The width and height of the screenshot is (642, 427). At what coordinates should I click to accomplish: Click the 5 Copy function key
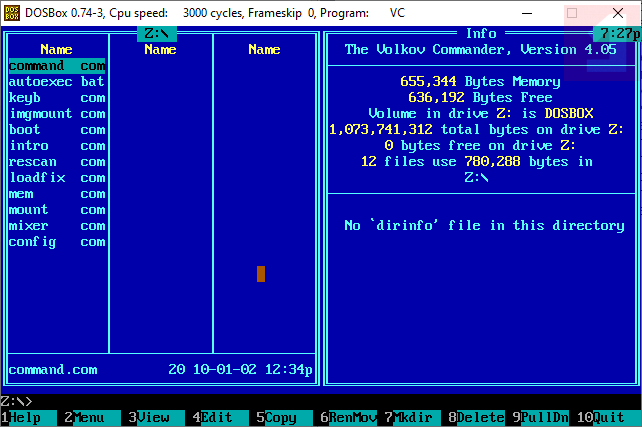coord(285,418)
